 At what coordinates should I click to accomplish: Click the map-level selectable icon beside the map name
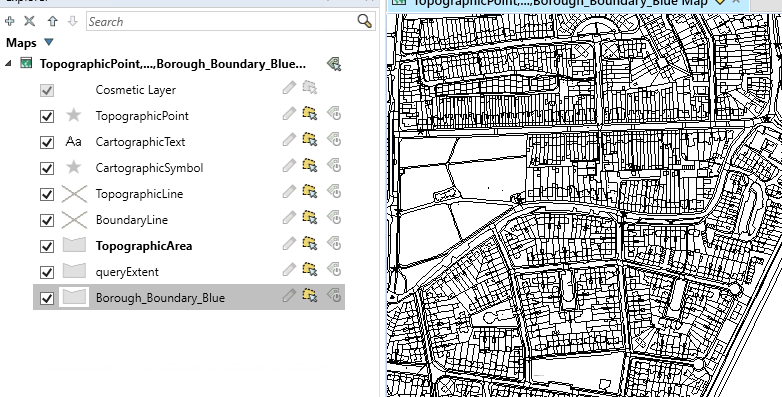pos(334,64)
